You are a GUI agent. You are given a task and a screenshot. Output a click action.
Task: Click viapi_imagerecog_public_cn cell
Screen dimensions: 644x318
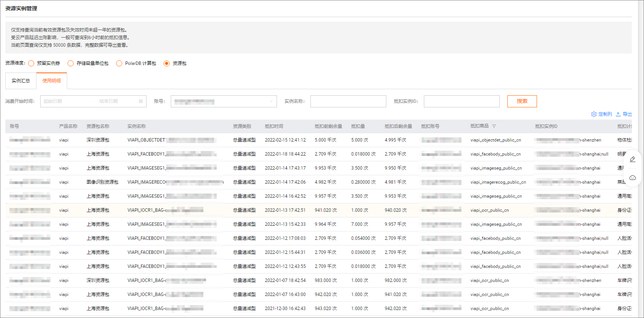(x=498, y=182)
